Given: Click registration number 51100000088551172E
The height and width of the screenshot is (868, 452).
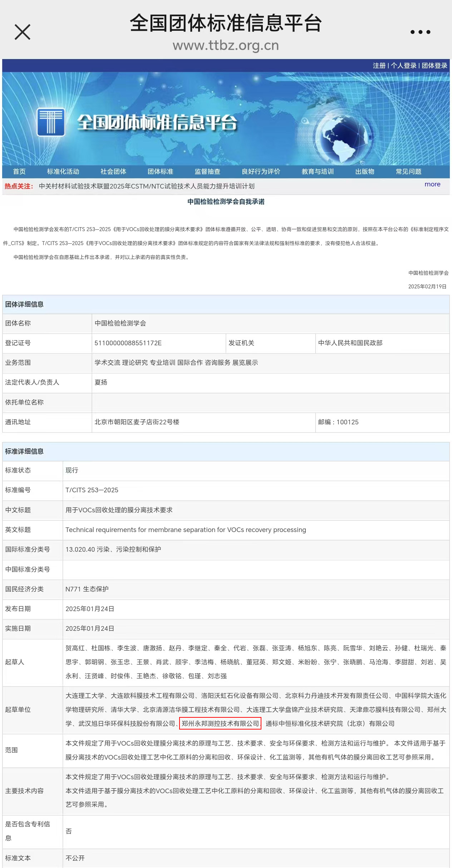Looking at the screenshot, I should pos(128,343).
